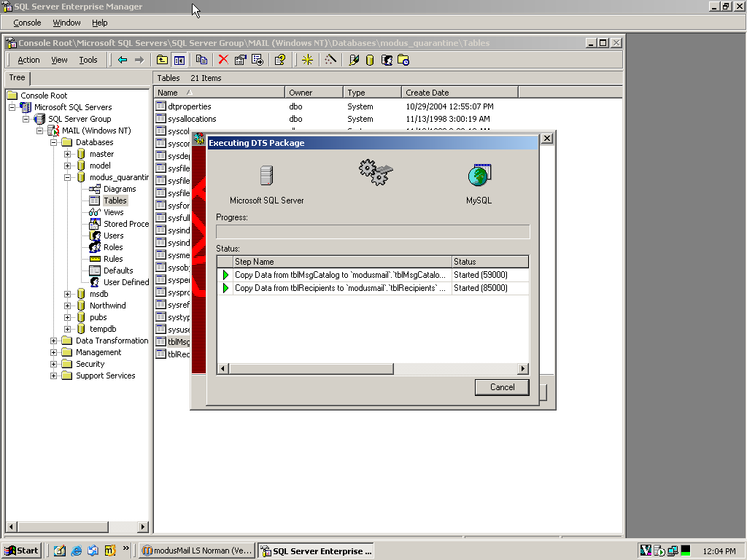Sort tables by Owner column header
The width and height of the screenshot is (747, 560).
314,93
